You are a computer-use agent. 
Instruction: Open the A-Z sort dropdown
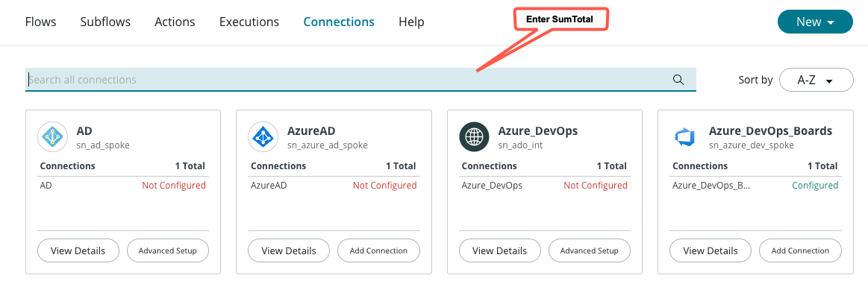pos(816,80)
